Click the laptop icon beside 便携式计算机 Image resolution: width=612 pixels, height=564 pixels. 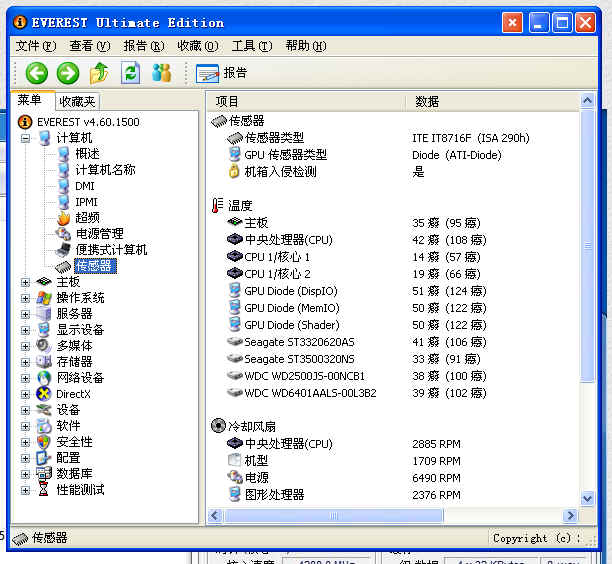point(63,250)
